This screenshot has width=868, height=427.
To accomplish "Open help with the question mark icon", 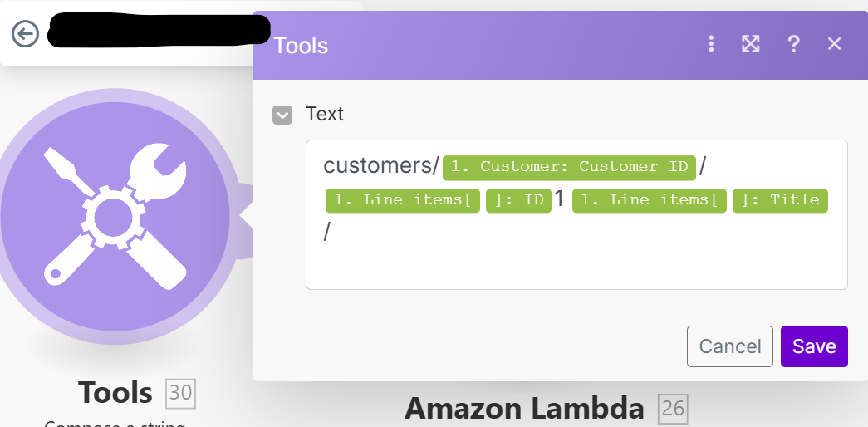I will click(793, 44).
